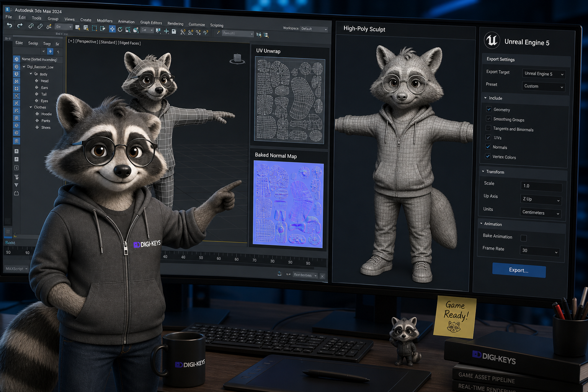Click the Select and Manipulate plus icon
The image size is (588, 392).
[166, 31]
